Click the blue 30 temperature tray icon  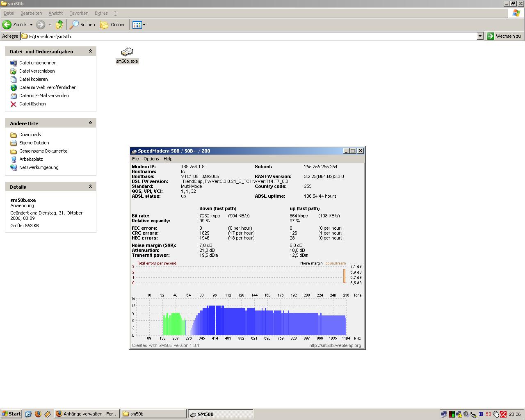click(x=481, y=414)
